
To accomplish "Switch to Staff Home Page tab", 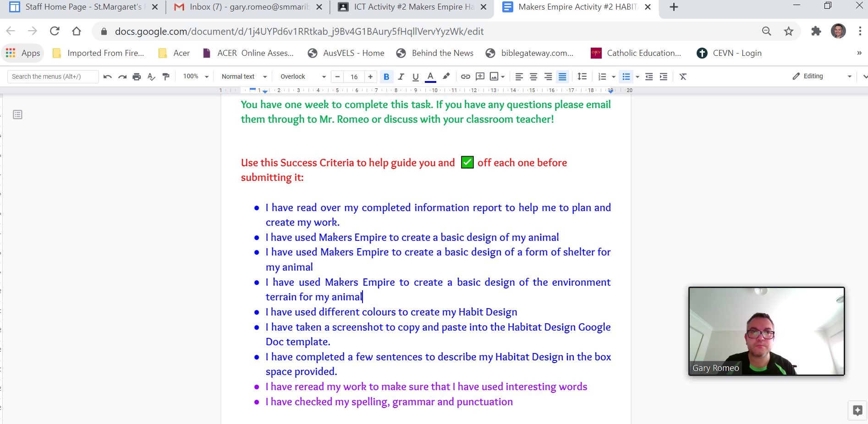I will click(x=83, y=7).
